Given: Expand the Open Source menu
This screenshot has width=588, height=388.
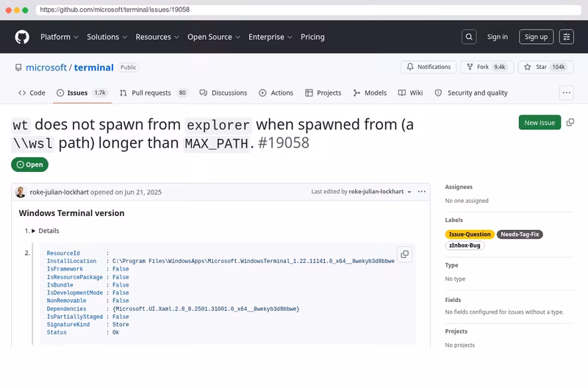Looking at the screenshot, I should point(214,37).
